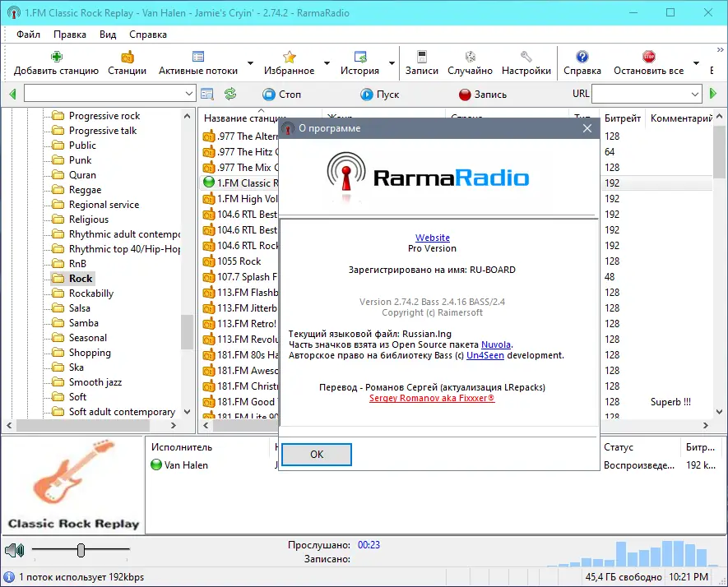728x587 pixels.
Task: Select the Ska genre folder
Action: (x=68, y=367)
